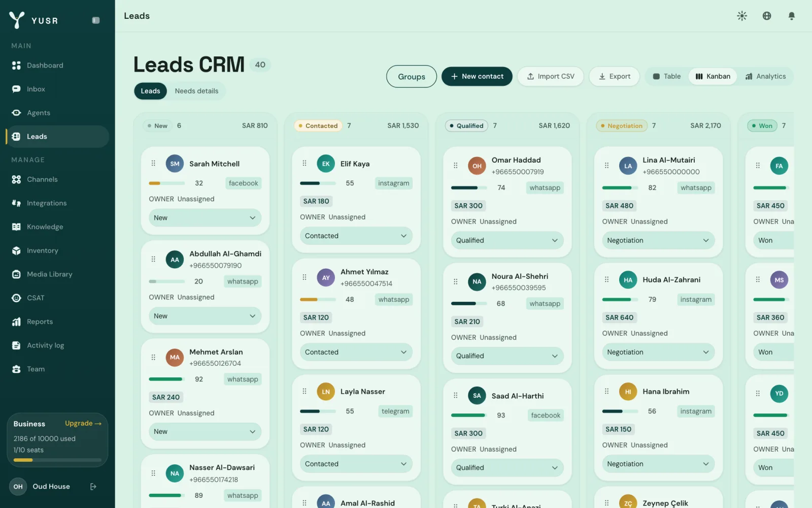Screen dimensions: 812x508
Task: Click New contact button
Action: coord(477,76)
